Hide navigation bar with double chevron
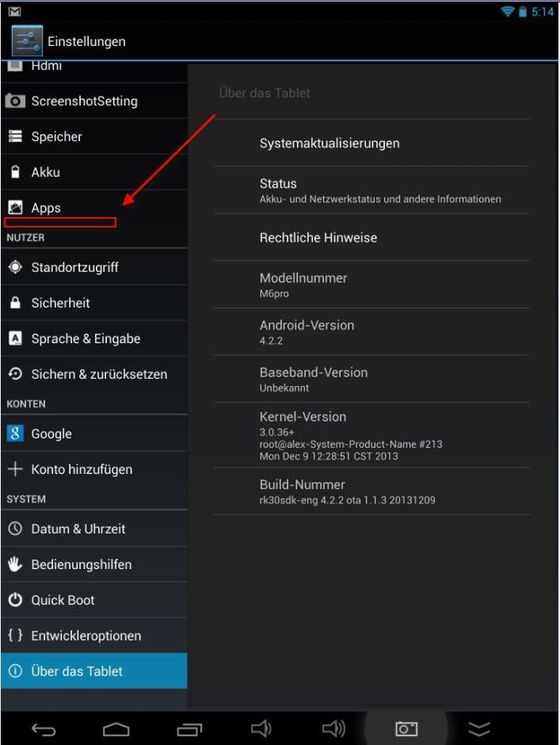Viewport: 560px width, 745px height. 478,729
